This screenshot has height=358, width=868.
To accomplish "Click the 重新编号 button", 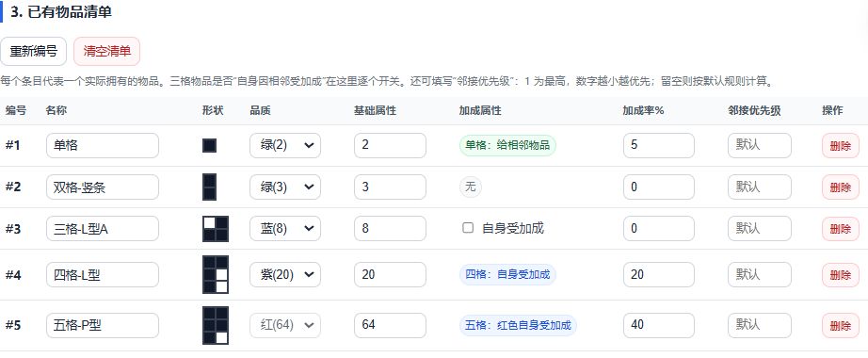I will point(34,52).
